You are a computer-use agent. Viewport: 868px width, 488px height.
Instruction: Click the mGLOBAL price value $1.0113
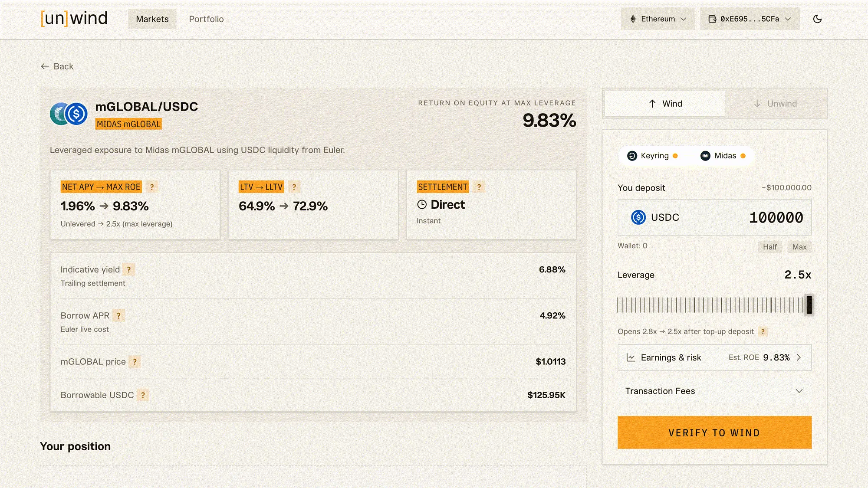[x=550, y=362]
